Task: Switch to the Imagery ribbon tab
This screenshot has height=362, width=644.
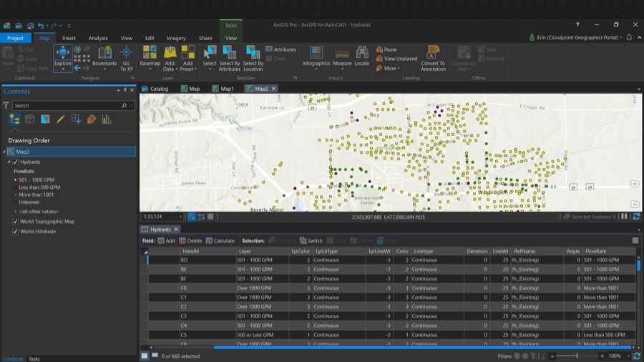Action: coord(176,38)
